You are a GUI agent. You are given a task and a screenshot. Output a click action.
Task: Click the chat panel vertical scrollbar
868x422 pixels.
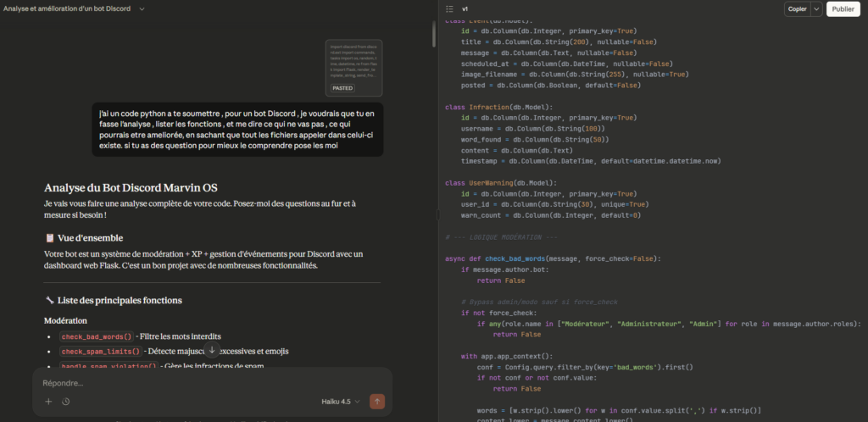point(434,34)
